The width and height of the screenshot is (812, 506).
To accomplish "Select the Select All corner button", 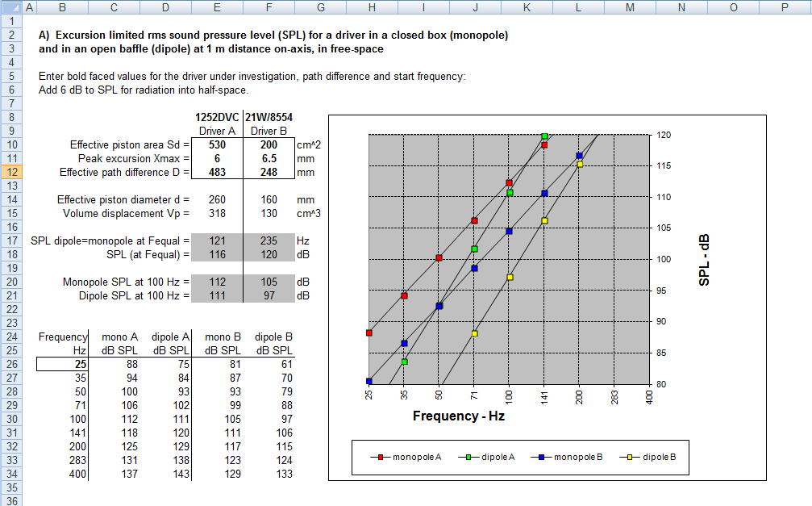I will 11,7.
